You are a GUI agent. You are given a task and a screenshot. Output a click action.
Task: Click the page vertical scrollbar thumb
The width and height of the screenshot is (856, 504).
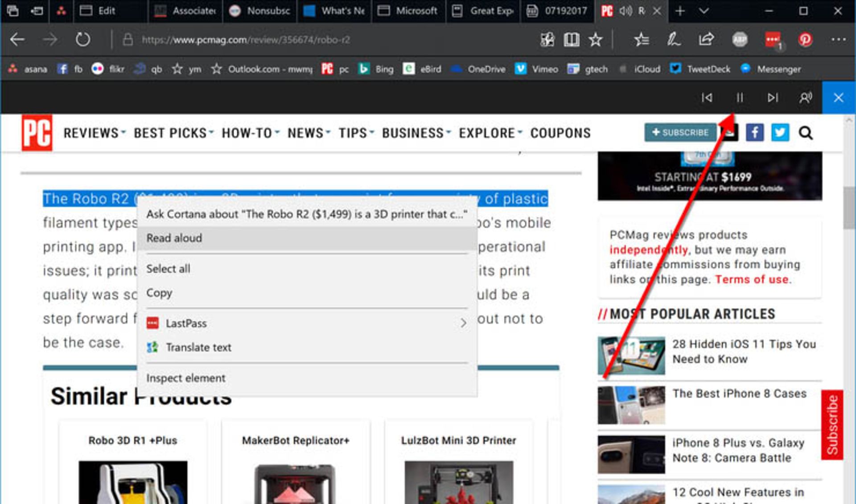click(x=849, y=208)
